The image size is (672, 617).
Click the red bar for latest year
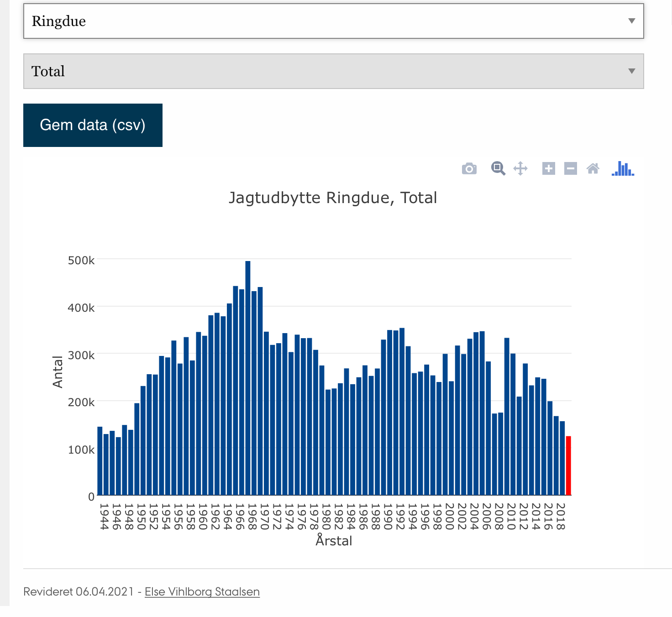pos(568,465)
